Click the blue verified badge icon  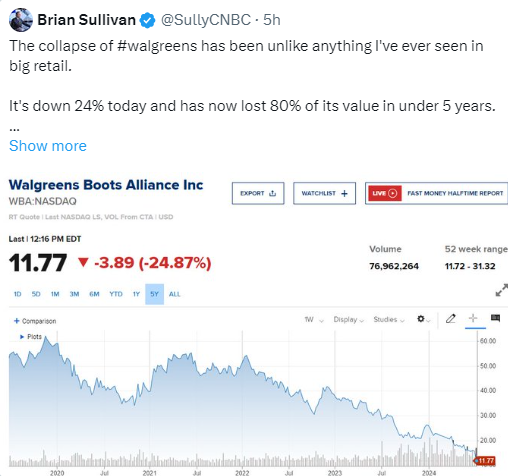pyautogui.click(x=147, y=20)
